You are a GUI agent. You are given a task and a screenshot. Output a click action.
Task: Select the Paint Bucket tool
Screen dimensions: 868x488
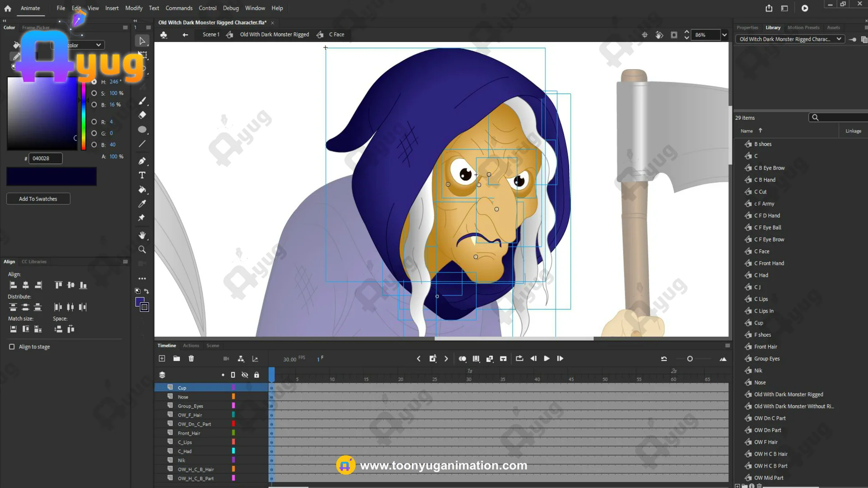142,190
